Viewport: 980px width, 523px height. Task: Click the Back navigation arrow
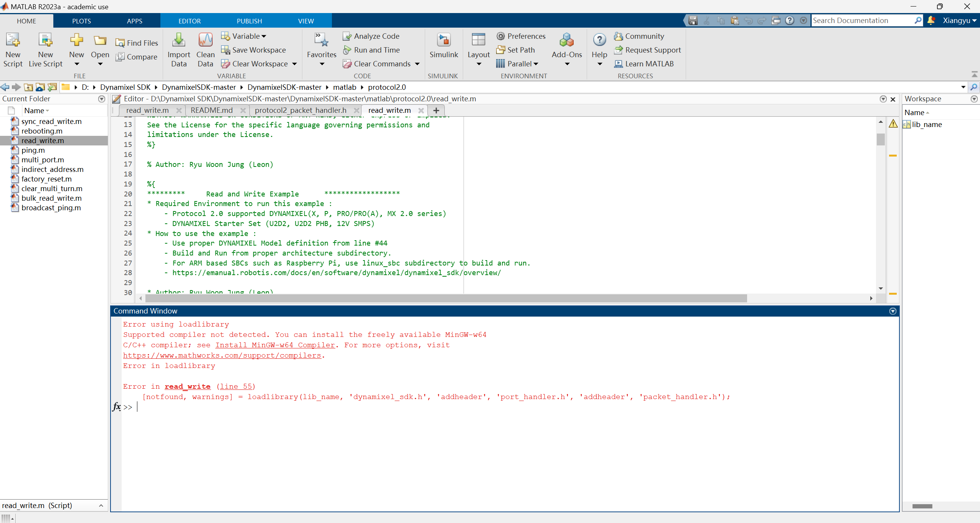click(5, 87)
